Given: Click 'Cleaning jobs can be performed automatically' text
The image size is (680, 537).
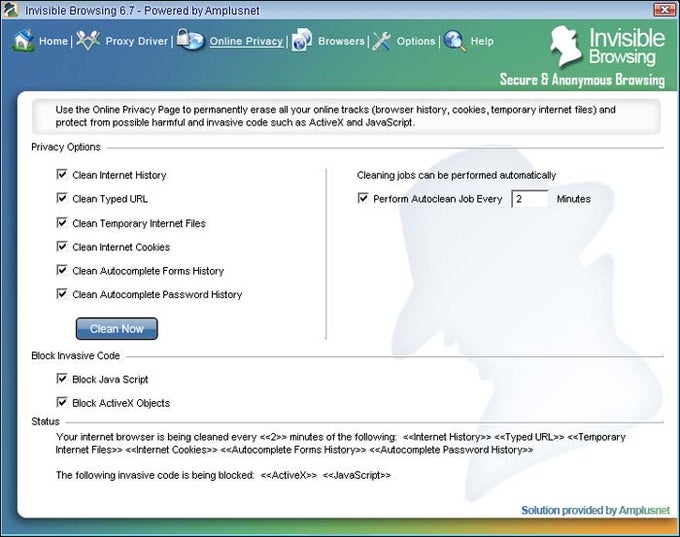Looking at the screenshot, I should (456, 175).
